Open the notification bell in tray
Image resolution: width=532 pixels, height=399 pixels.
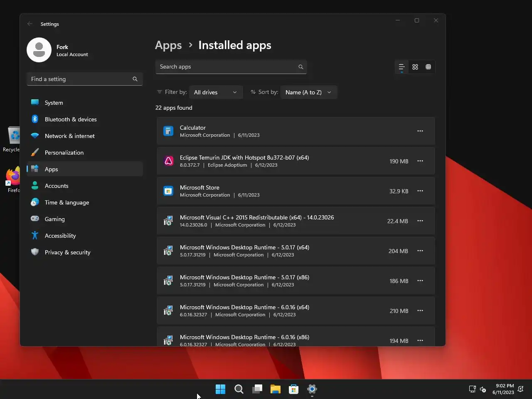tap(520, 389)
